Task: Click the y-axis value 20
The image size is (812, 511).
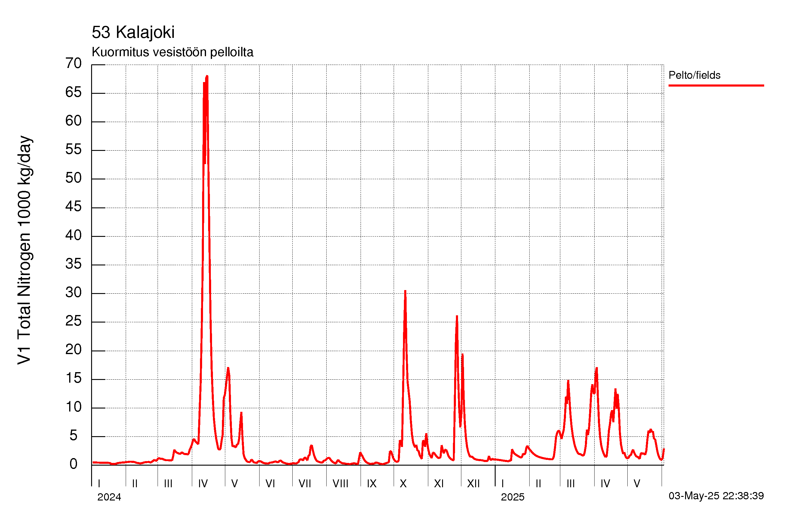Action: [73, 350]
